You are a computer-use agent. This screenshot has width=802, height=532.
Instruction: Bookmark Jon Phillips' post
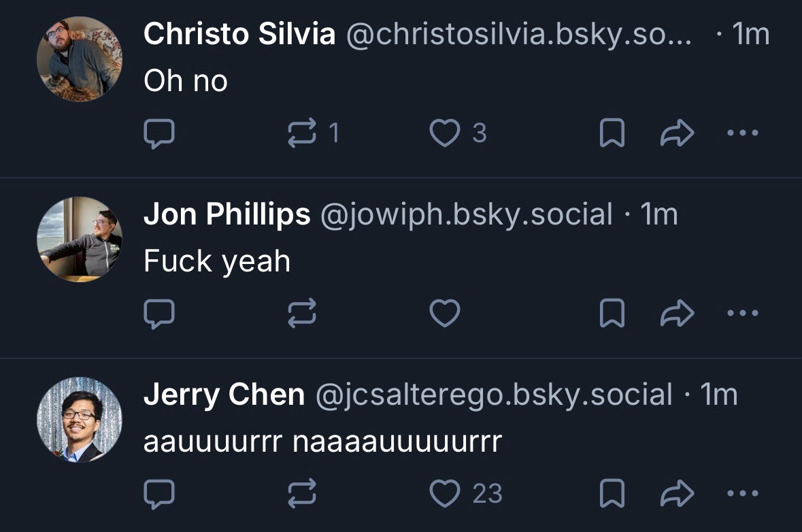(x=612, y=314)
